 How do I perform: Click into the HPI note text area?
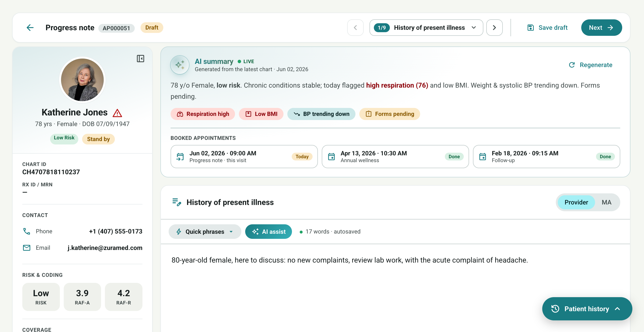coord(395,288)
